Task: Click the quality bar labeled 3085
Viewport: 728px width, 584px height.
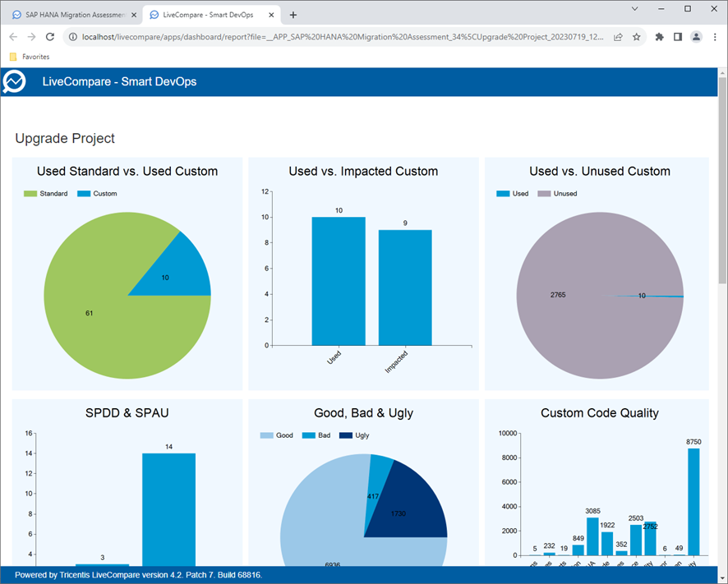Action: 592,536
